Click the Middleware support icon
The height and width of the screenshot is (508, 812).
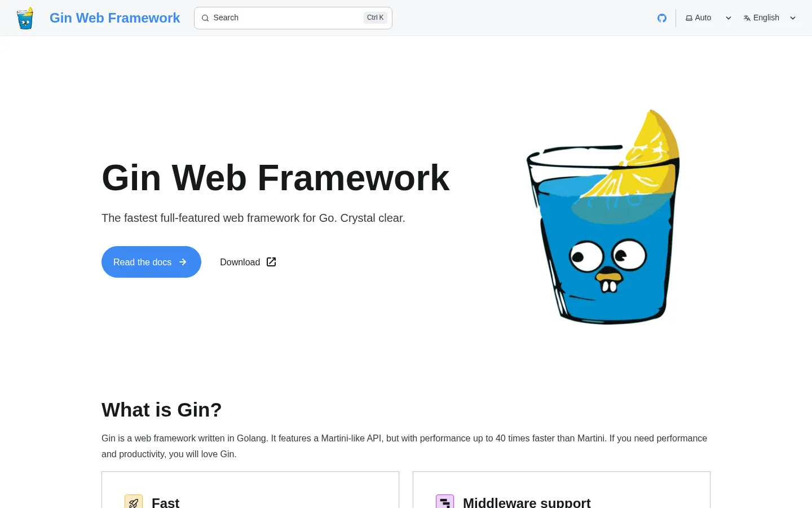[445, 502]
